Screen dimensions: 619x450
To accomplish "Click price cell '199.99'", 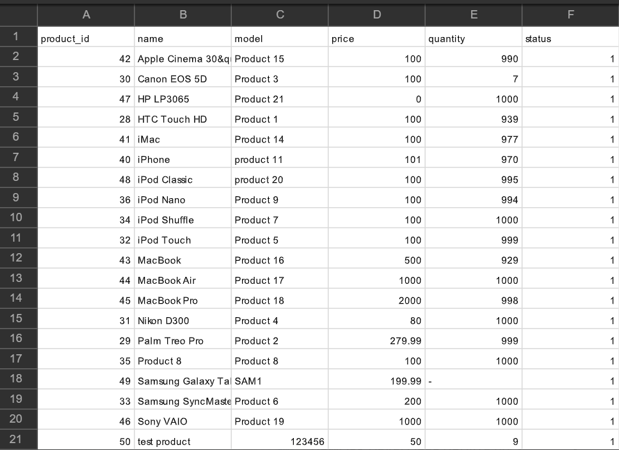I will pyautogui.click(x=377, y=379).
